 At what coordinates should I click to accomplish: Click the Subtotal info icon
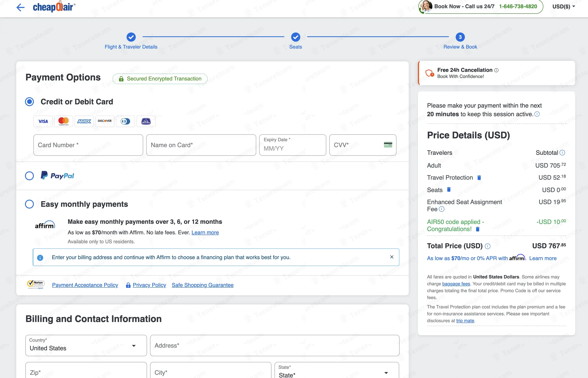[x=562, y=153]
